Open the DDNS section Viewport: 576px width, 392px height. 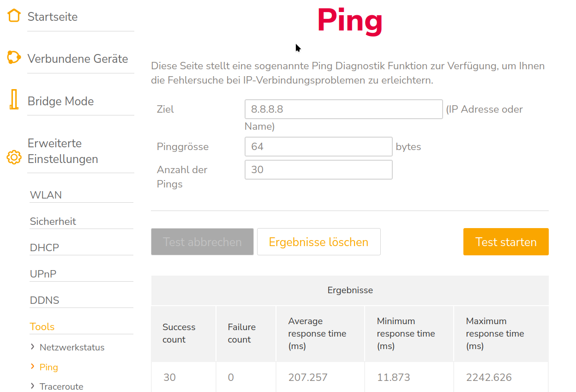pyautogui.click(x=44, y=300)
